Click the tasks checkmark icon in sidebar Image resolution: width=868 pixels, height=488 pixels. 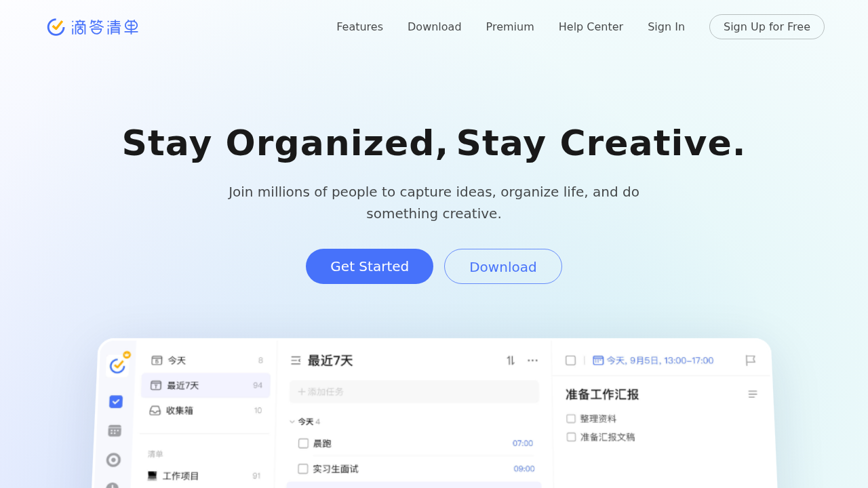[116, 402]
